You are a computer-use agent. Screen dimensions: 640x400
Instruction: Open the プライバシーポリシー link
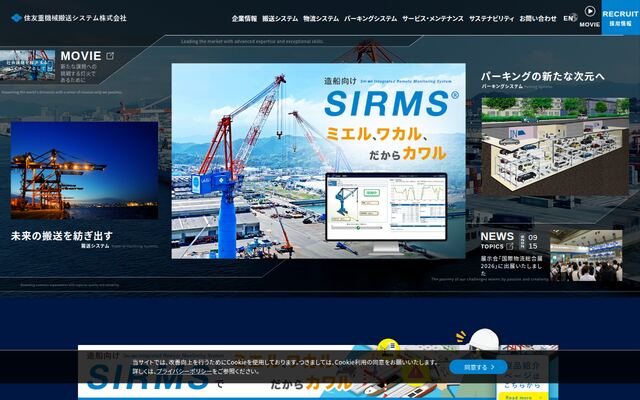(x=184, y=371)
